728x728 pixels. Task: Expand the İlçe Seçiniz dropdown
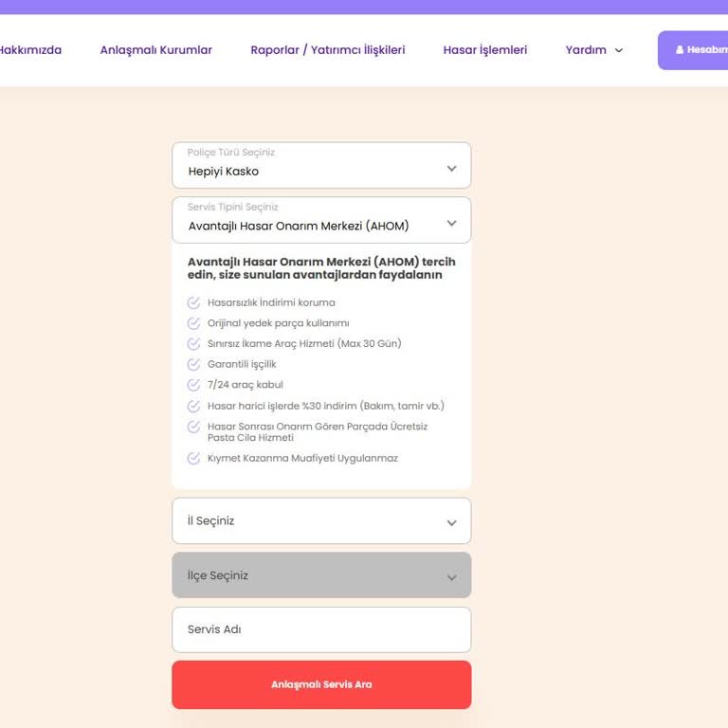tap(321, 575)
